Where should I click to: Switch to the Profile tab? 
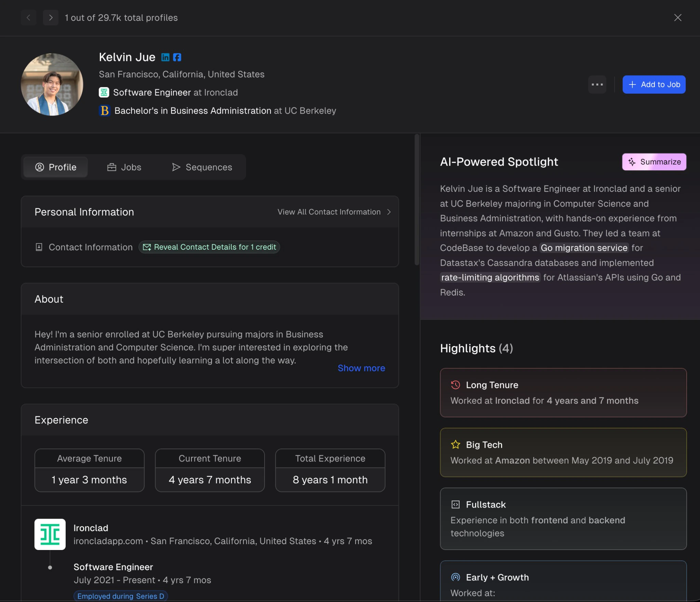click(56, 167)
